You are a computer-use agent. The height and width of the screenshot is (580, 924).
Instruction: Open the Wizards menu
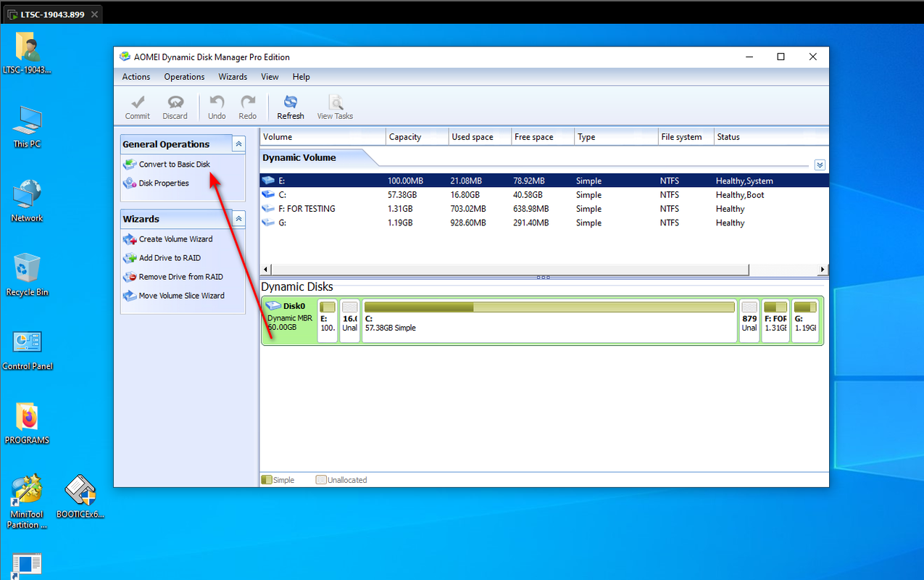click(x=233, y=77)
